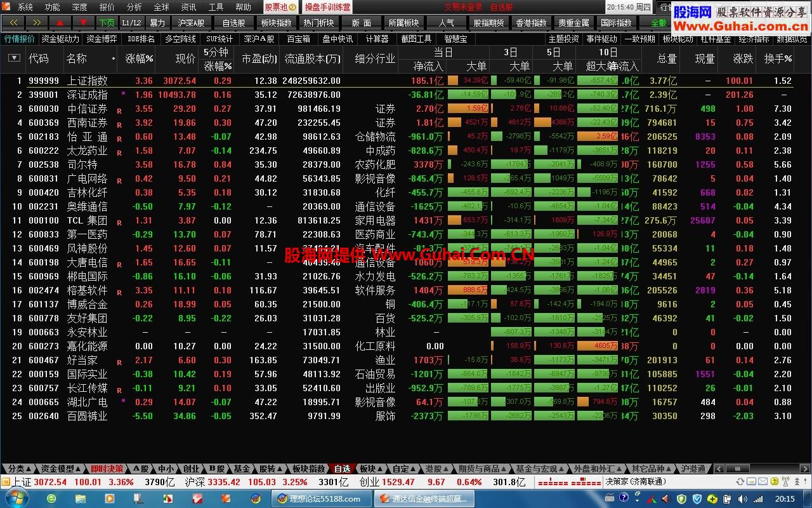Click the antenna signal icon in status bar
Image resolution: width=812 pixels, height=508 pixels.
(x=785, y=481)
